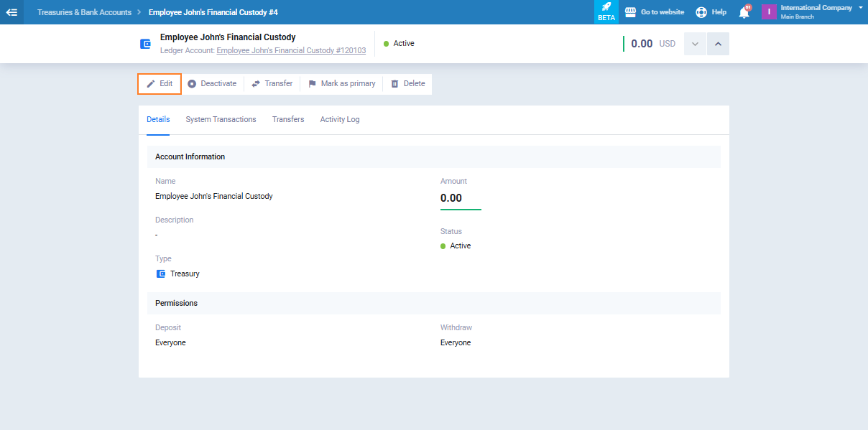Click the Everyone value under Deposit
The width and height of the screenshot is (868, 430).
tap(170, 342)
